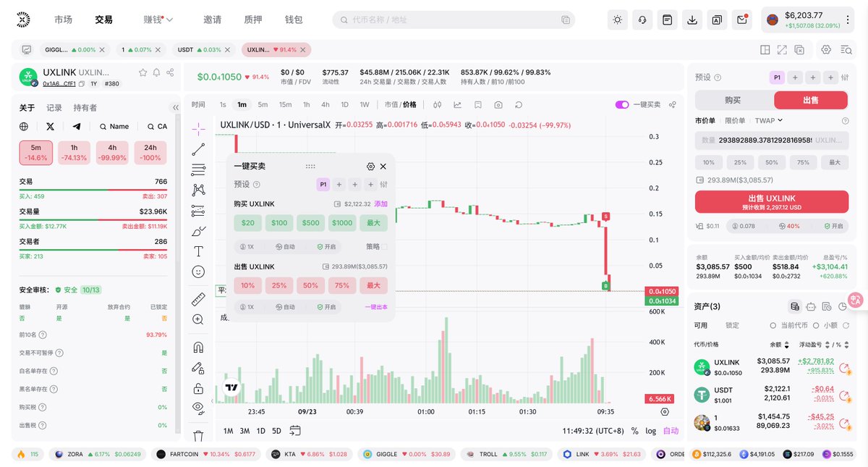
Task: Click 75% in the 出售 UXLINK quick-sell row
Action: [x=342, y=285]
